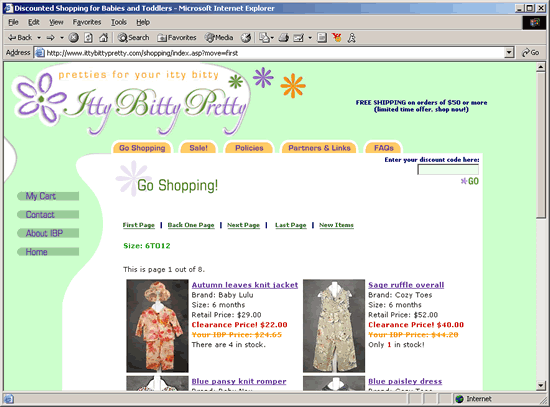550x407 pixels.
Task: Click the Back arrow toolbar button
Action: [x=20, y=38]
